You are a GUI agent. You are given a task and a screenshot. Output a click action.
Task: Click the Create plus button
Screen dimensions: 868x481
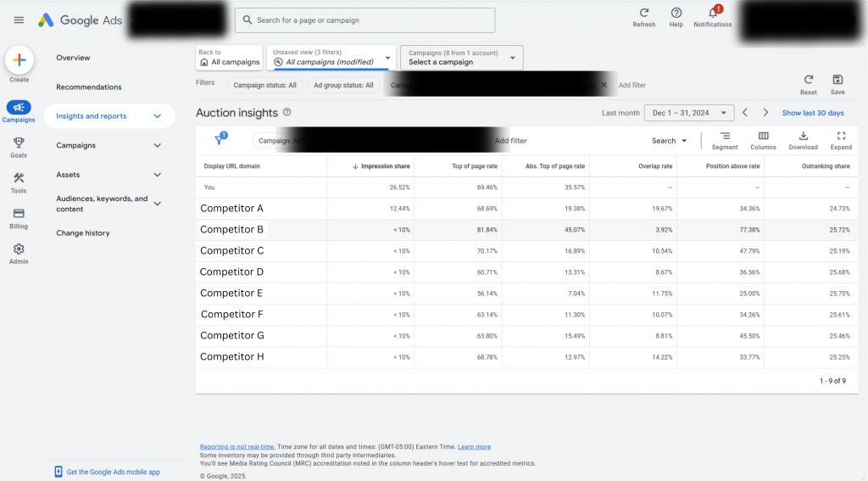coord(19,60)
